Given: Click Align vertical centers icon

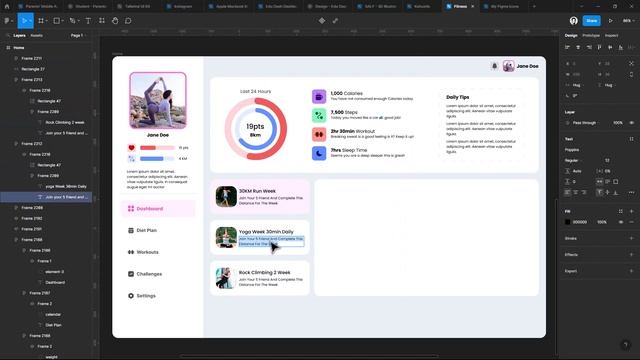Looking at the screenshot, I should (610, 47).
